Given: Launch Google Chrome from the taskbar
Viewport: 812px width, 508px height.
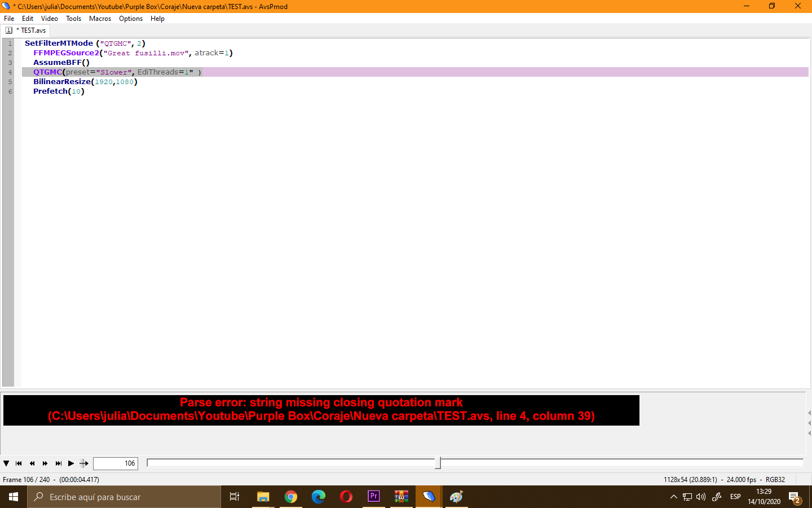Looking at the screenshot, I should 291,497.
